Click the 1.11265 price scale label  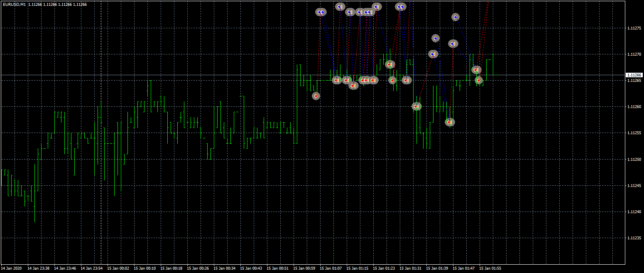point(634,81)
